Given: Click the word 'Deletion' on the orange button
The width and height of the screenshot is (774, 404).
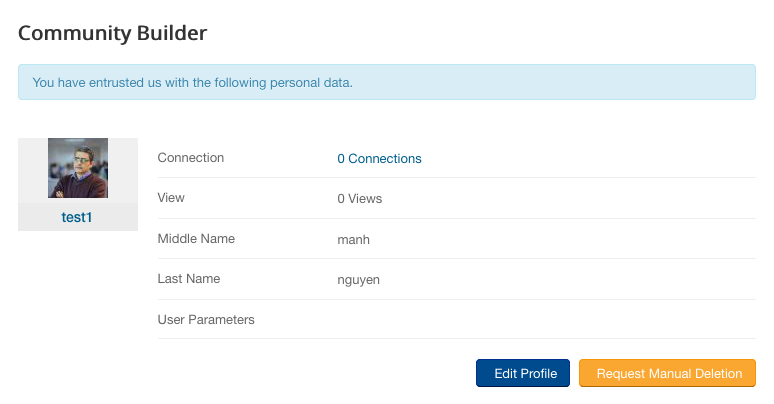Looking at the screenshot, I should [716, 373].
